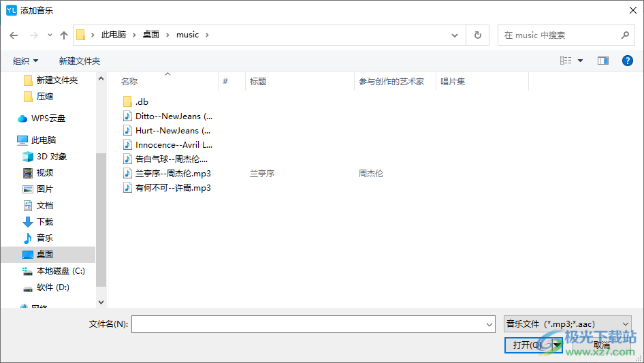Image resolution: width=644 pixels, height=363 pixels.
Task: Select the 兰亭序--周杰伦.mp3 file
Action: [173, 173]
